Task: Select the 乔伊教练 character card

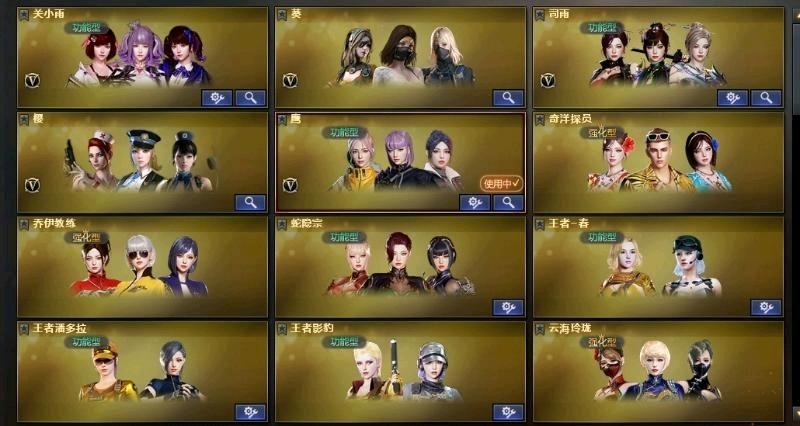Action: (142, 266)
